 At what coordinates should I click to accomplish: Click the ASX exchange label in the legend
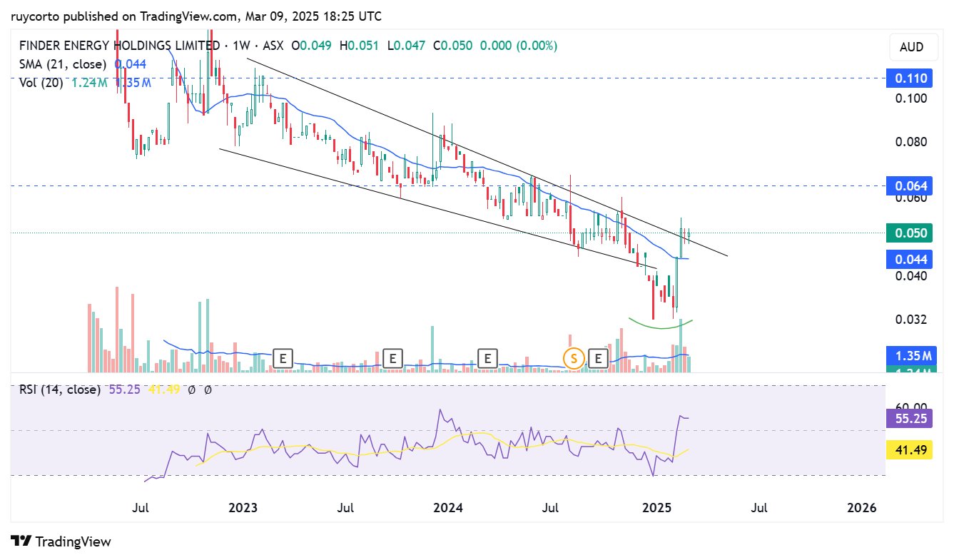tap(273, 46)
